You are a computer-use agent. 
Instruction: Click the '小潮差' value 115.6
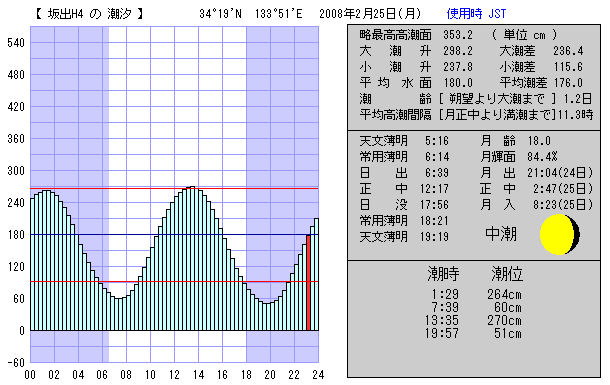click(x=568, y=67)
